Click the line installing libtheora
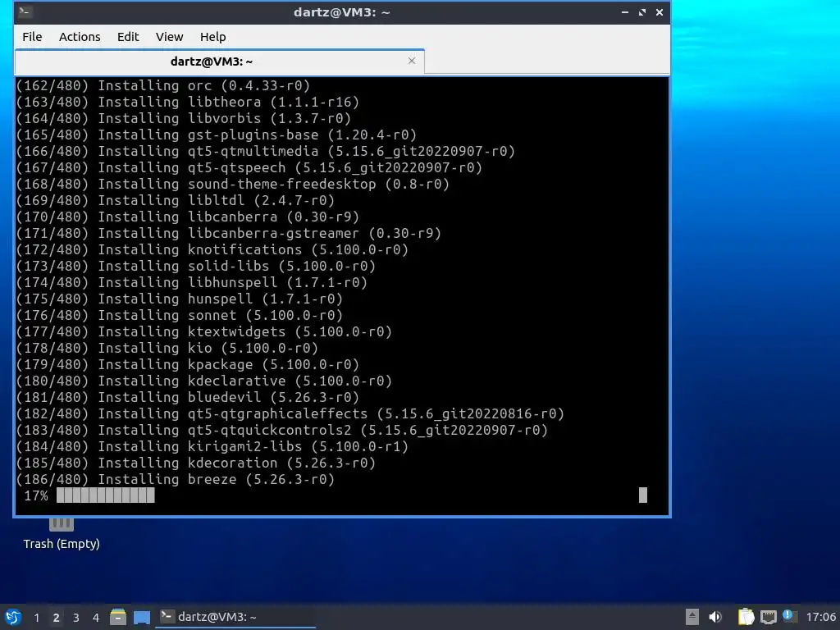 188,103
